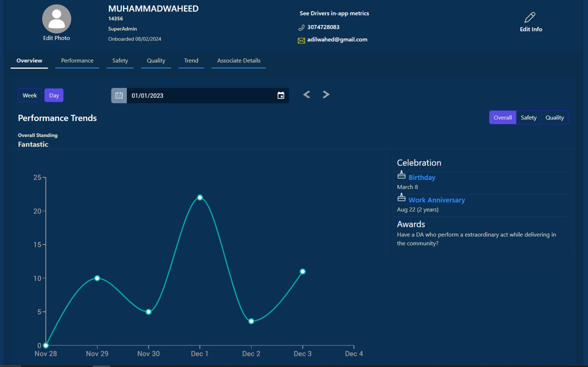The image size is (588, 367).
Task: Switch to the Associate Details tab
Action: click(239, 61)
